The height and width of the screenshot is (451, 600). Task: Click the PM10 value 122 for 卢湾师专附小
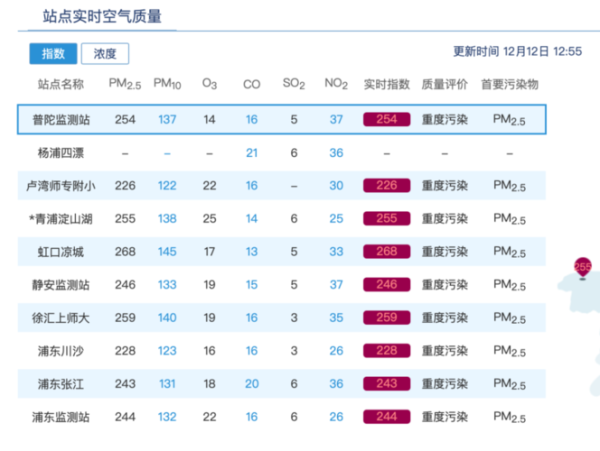(167, 186)
